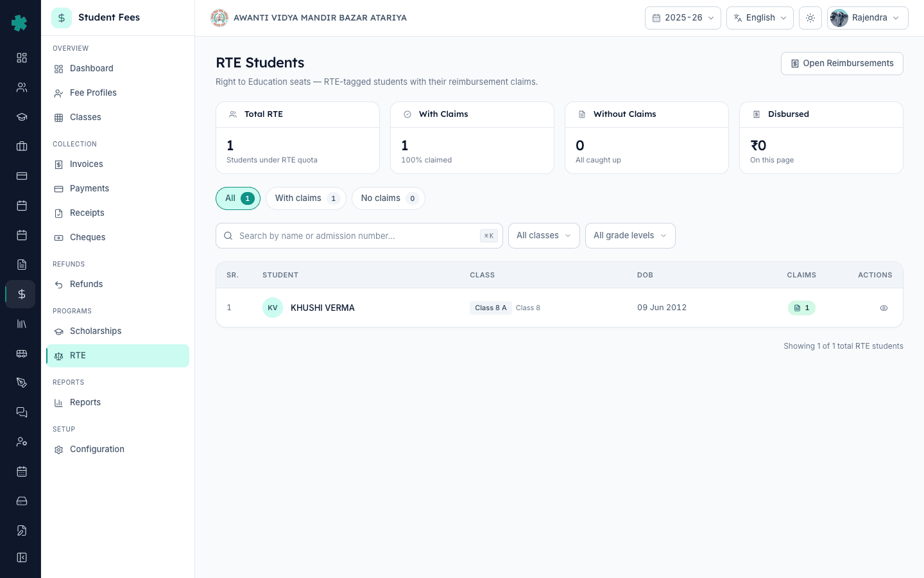The height and width of the screenshot is (578, 924).
Task: Toggle the light/dark theme sun button
Action: (810, 18)
